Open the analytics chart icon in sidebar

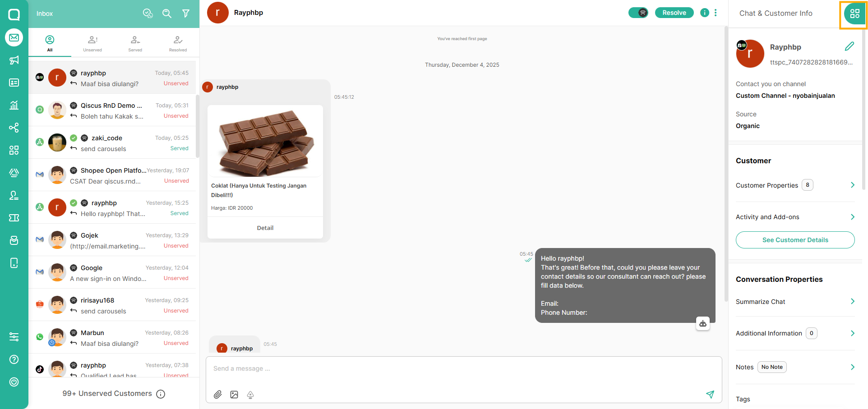point(14,105)
